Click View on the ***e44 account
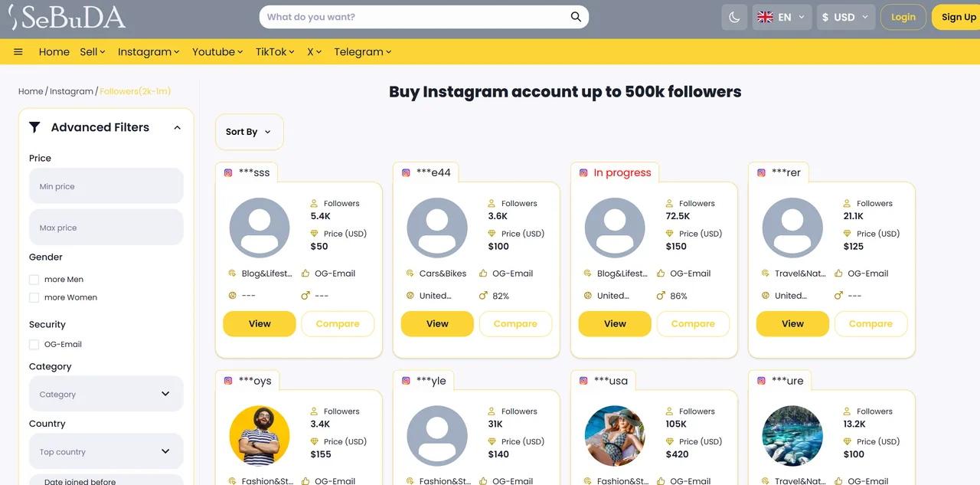 (x=437, y=324)
